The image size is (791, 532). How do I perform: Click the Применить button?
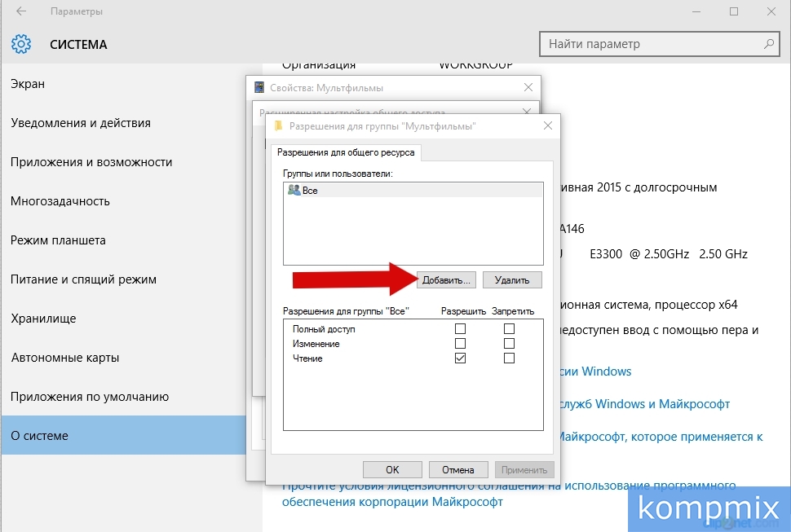pos(524,469)
